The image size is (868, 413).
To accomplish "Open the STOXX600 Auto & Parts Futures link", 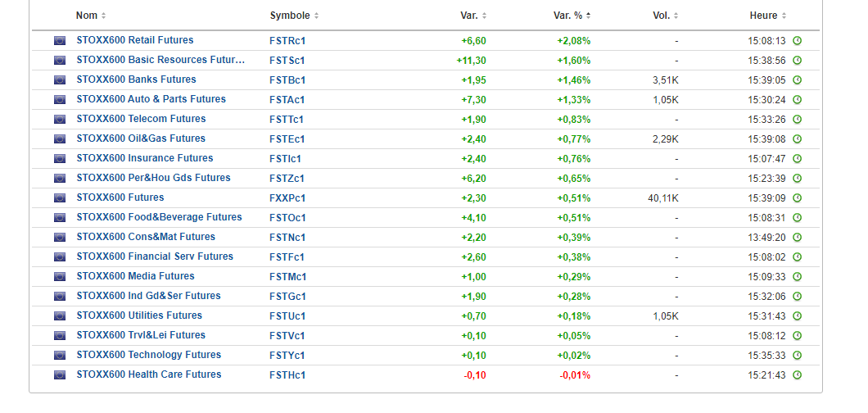I will point(151,99).
